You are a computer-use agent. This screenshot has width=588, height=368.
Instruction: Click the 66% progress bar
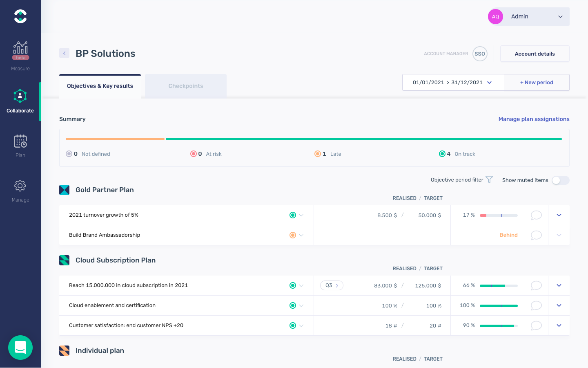pos(498,286)
